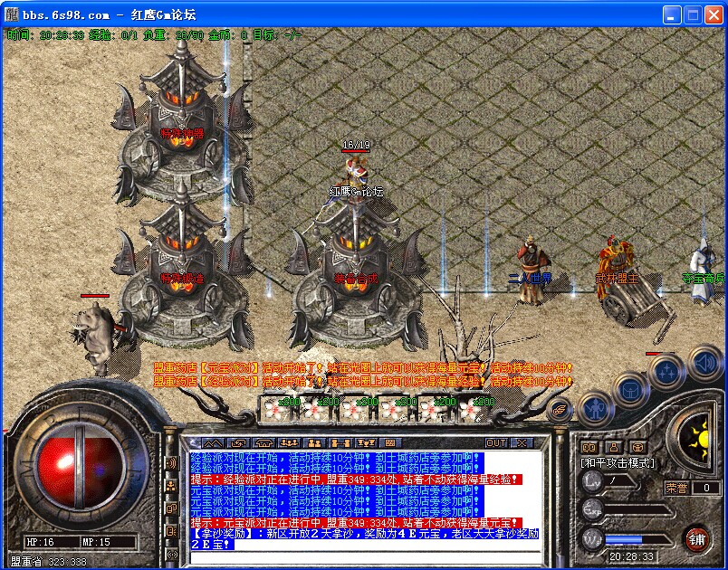The image size is (728, 570).
Task: Click the X exit button in chat bar
Action: pos(522,443)
